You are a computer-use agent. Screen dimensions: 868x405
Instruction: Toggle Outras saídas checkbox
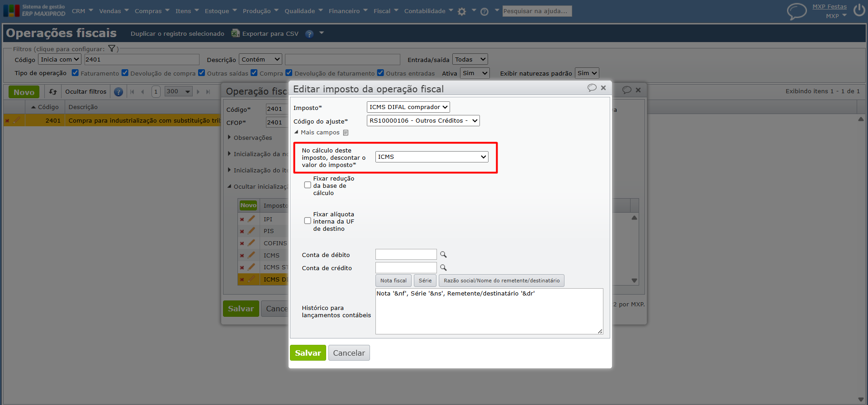click(x=202, y=73)
